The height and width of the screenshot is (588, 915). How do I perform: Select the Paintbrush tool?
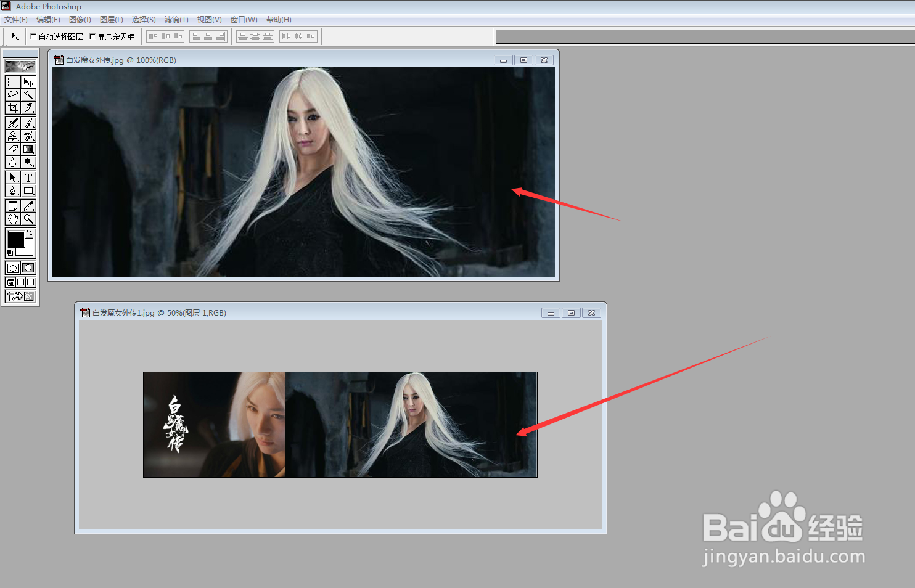click(x=28, y=123)
